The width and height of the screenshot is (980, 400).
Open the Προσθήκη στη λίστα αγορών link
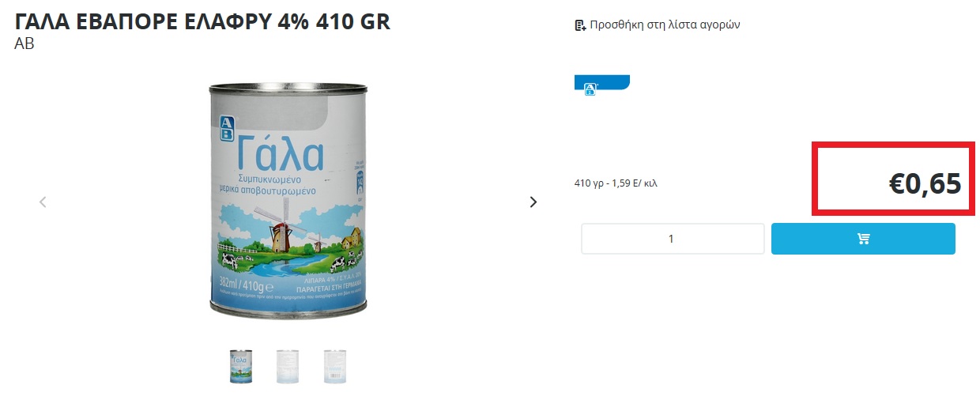[x=657, y=25]
